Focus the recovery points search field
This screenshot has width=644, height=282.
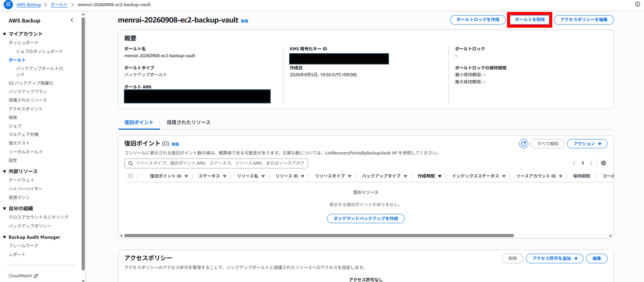(x=216, y=163)
